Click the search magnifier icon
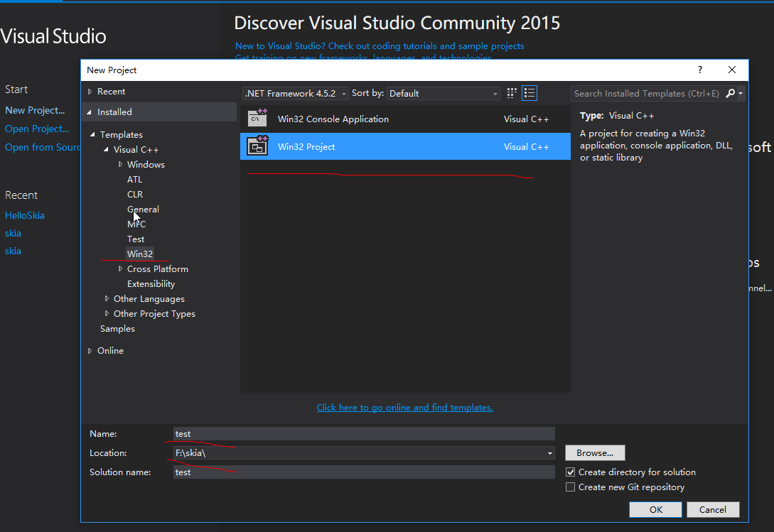 tap(731, 93)
